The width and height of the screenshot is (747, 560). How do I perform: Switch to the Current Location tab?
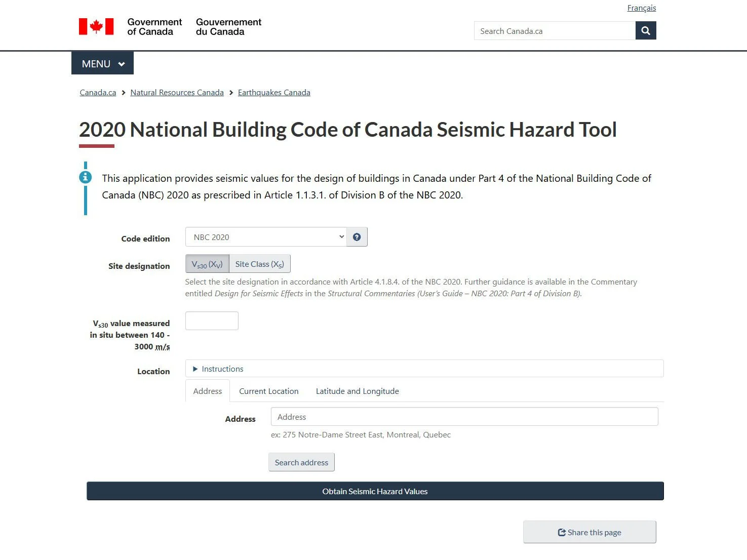click(269, 391)
